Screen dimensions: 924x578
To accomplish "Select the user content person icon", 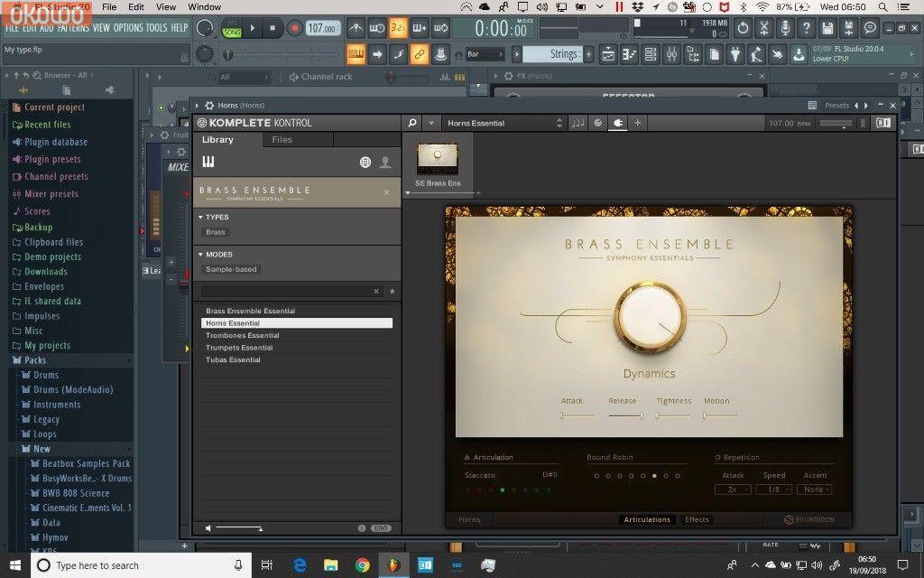I will coord(385,163).
